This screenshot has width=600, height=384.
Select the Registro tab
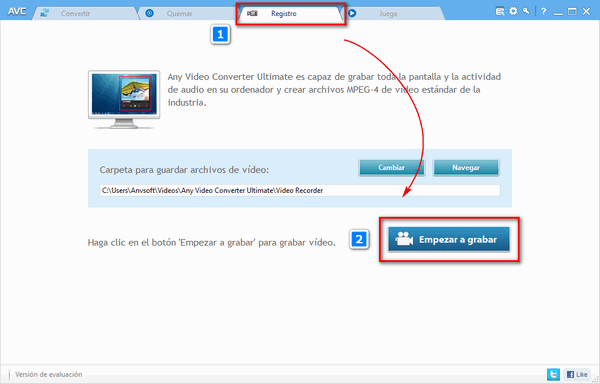(x=291, y=13)
